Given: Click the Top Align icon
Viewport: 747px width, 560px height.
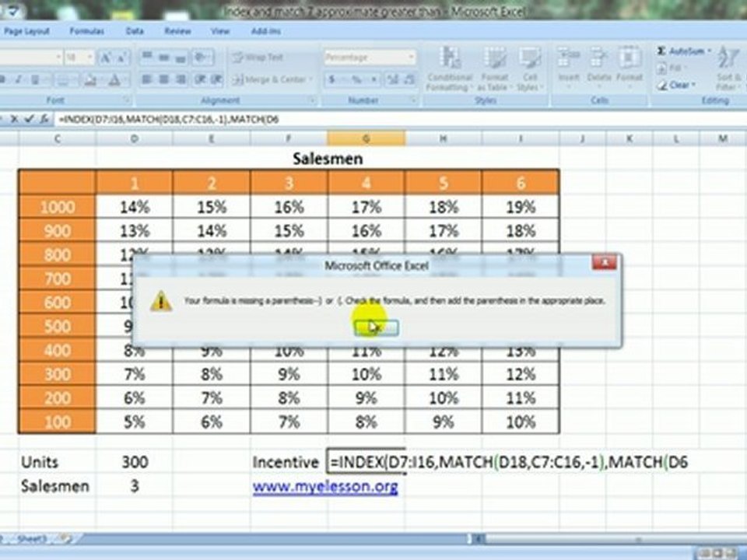Looking at the screenshot, I should pyautogui.click(x=147, y=58).
